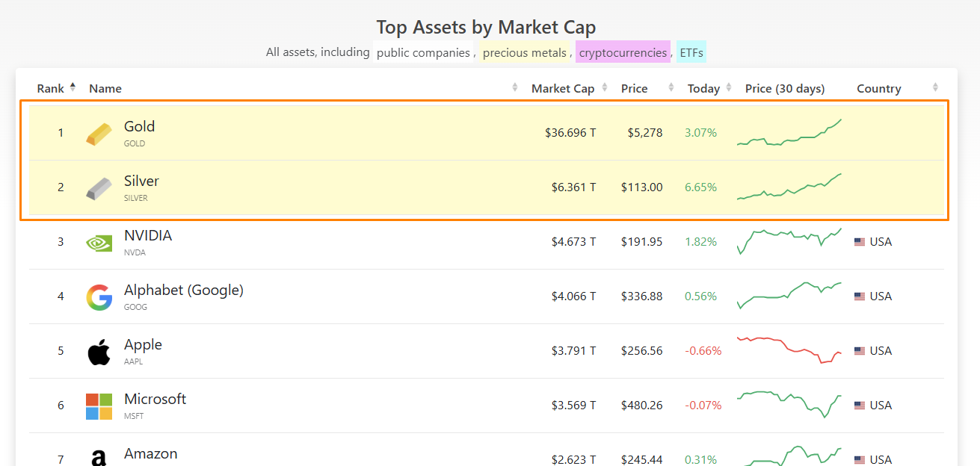This screenshot has height=466, width=980.
Task: Open the NVIDIA company page
Action: (x=148, y=236)
